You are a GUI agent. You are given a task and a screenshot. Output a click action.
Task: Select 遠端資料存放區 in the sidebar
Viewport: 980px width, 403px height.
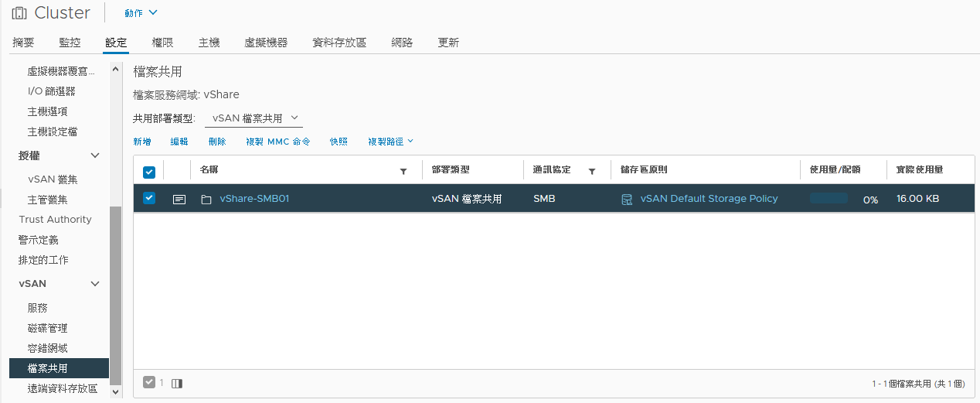tap(63, 388)
